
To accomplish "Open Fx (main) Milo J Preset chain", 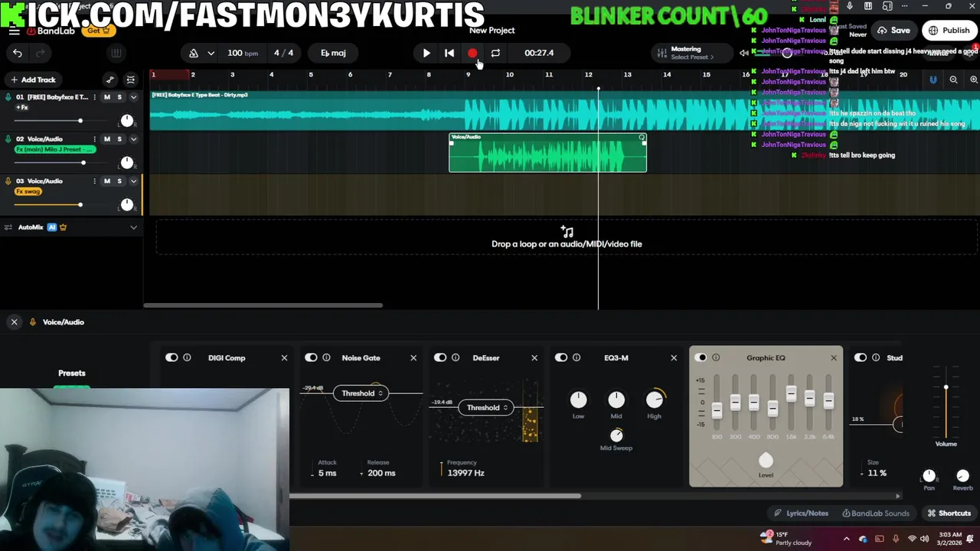I will click(55, 149).
